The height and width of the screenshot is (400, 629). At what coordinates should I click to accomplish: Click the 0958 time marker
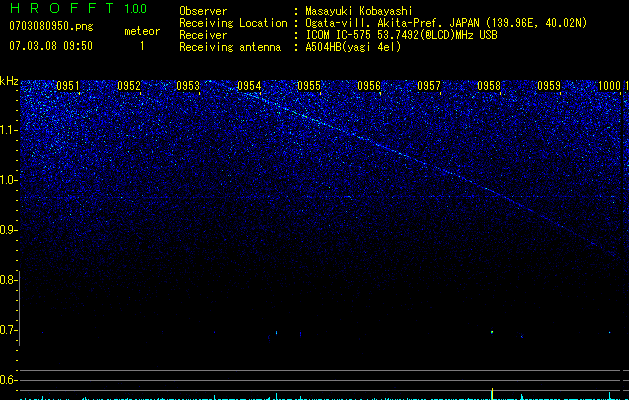[489, 86]
